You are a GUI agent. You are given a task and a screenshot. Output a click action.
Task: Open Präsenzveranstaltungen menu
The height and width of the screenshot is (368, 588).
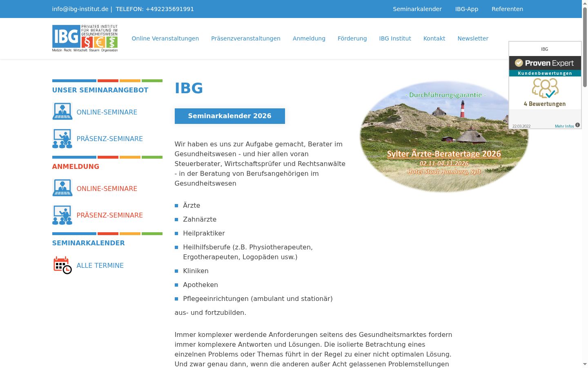[246, 38]
